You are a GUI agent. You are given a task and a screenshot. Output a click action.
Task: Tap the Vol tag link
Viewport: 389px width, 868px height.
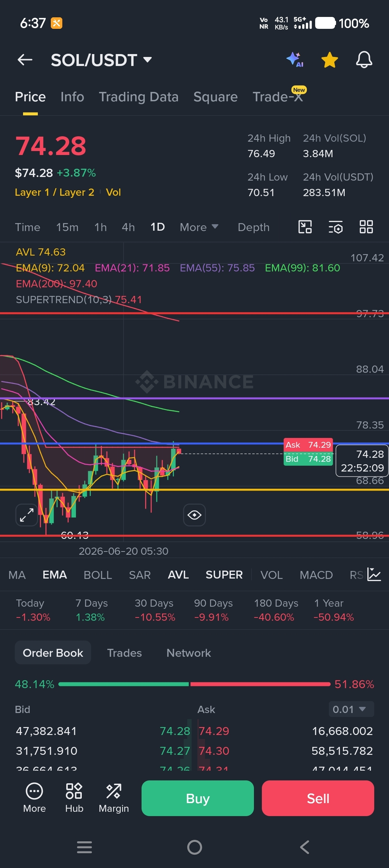coord(113,192)
